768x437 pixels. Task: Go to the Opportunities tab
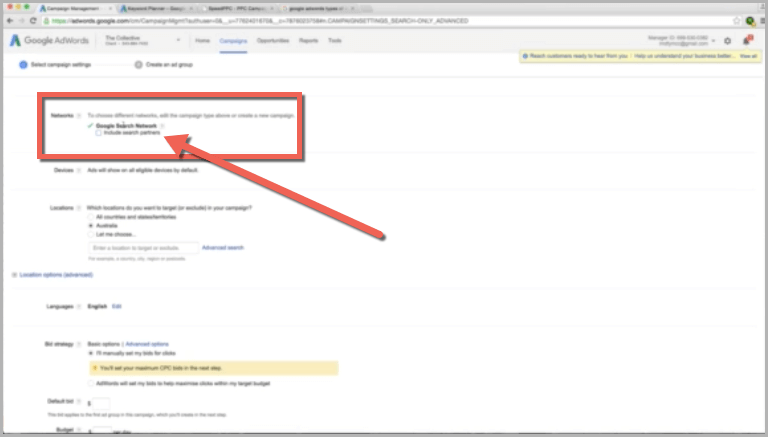tap(273, 41)
